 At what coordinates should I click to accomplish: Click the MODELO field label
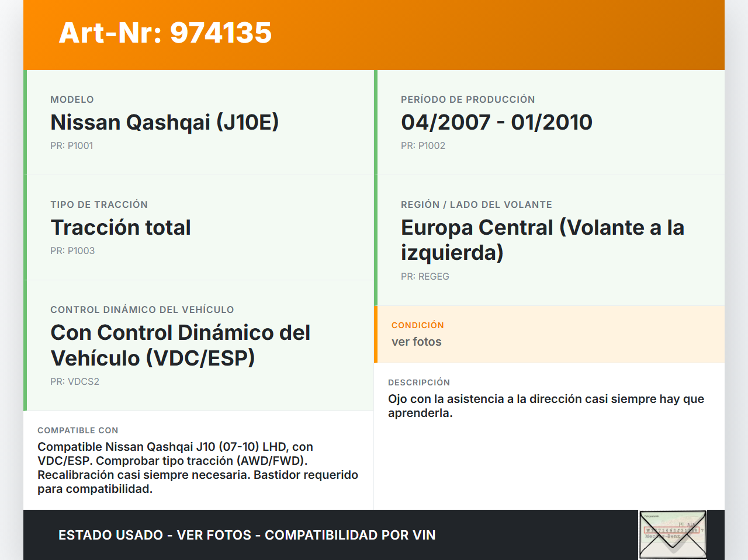coord(72,100)
